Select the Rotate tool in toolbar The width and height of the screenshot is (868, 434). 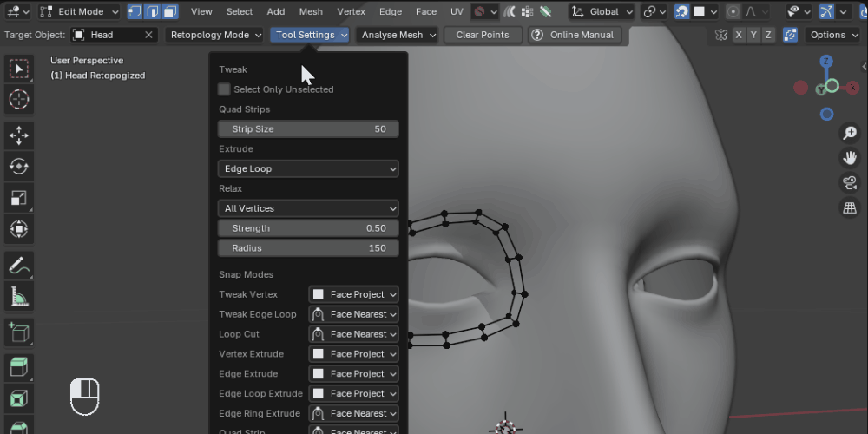pyautogui.click(x=19, y=166)
